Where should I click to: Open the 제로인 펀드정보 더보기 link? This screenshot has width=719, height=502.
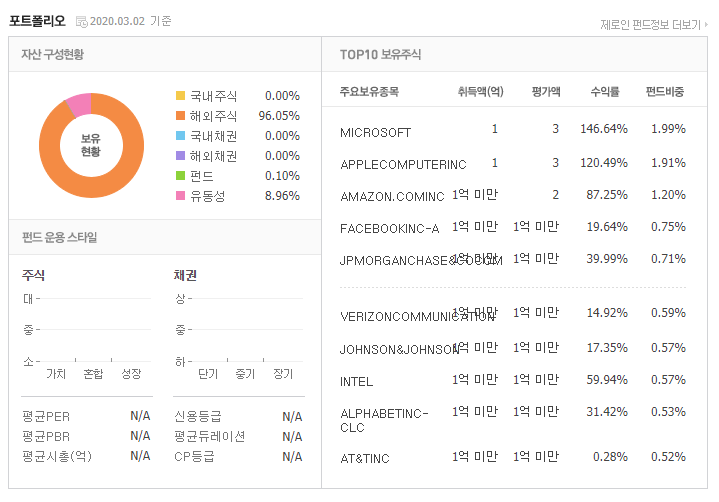[654, 24]
